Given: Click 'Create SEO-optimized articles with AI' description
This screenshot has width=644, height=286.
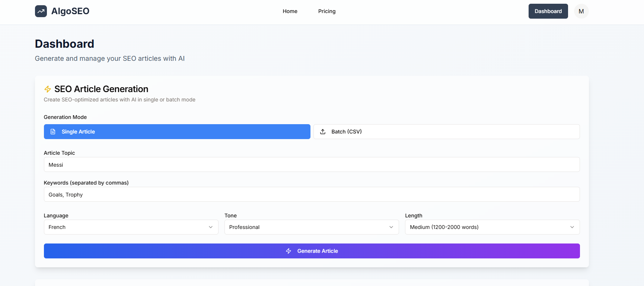Looking at the screenshot, I should coord(119,100).
